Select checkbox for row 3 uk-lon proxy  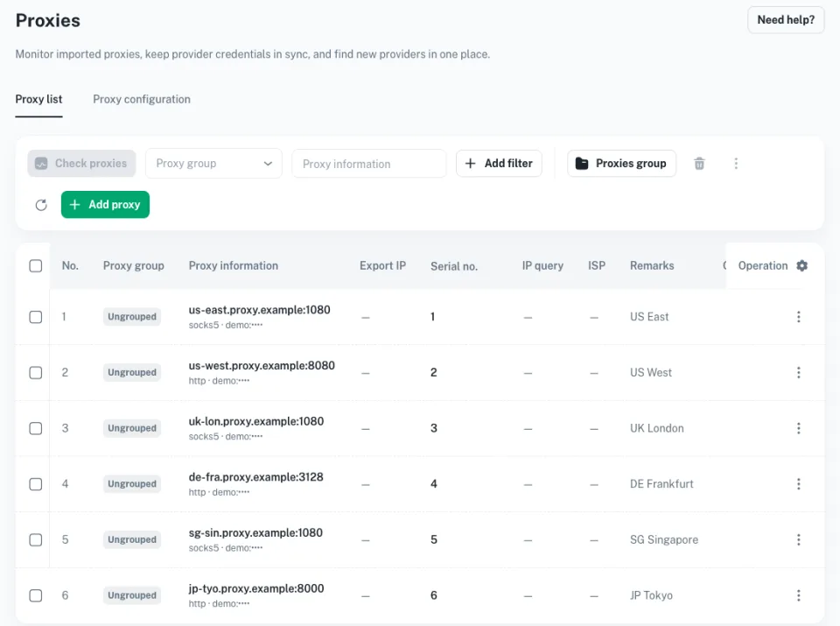tap(36, 428)
